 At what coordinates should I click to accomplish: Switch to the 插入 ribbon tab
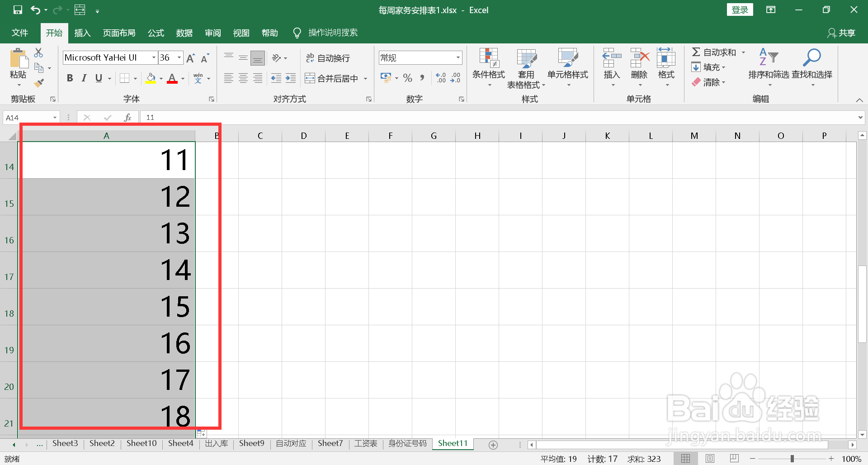[x=82, y=33]
